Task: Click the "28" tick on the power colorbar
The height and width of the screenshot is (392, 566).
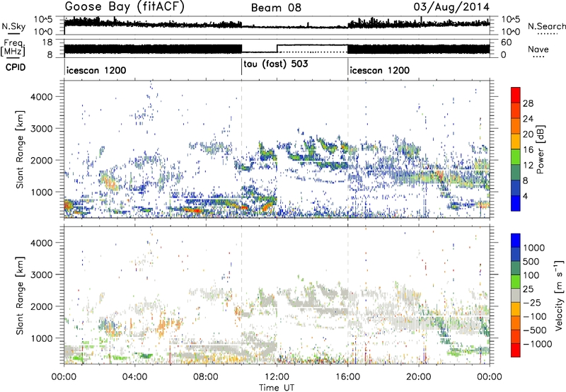Action: (x=528, y=103)
